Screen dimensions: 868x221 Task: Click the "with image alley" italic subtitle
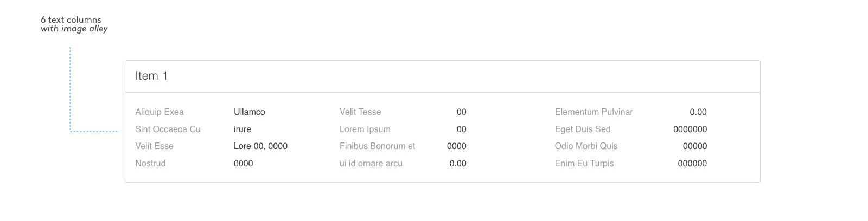74,29
